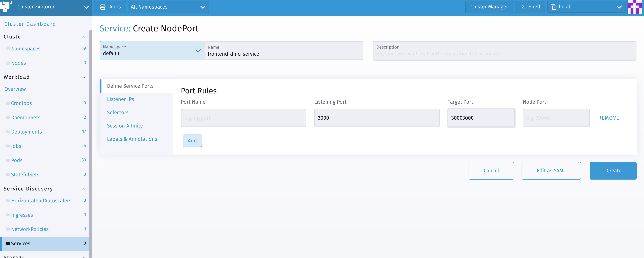Open the kubectl Shell icon button
Image resolution: width=644 pixels, height=258 pixels.
coord(523,7)
